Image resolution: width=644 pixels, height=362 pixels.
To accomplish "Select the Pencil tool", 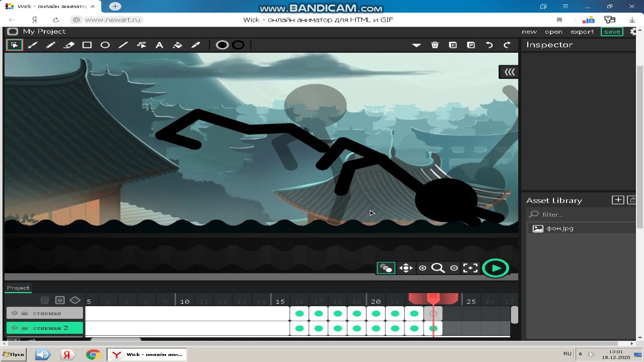I will 51,45.
